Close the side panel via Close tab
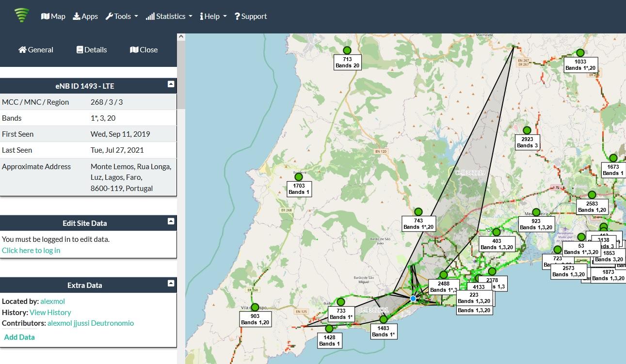 [x=144, y=49]
